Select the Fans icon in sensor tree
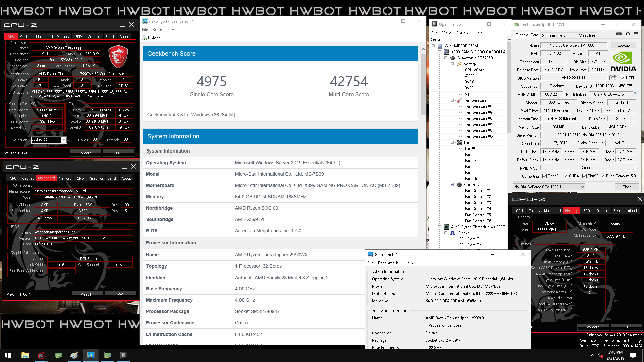The image size is (644, 362). coord(459,142)
